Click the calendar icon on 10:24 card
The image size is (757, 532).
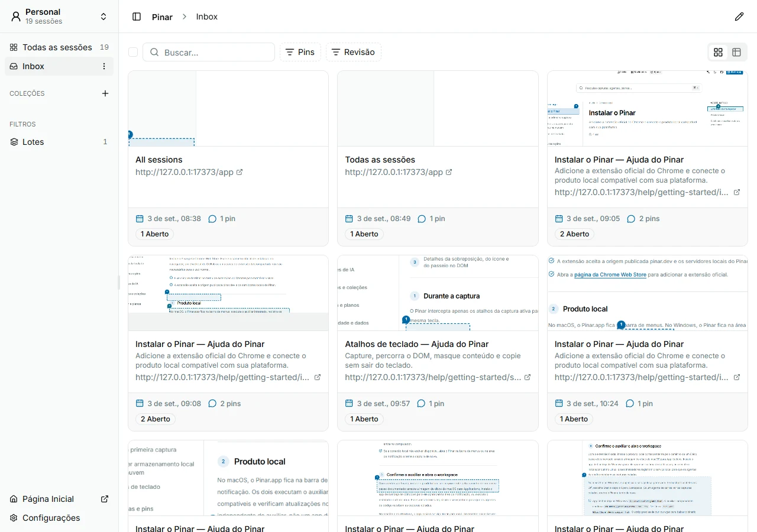tap(559, 404)
